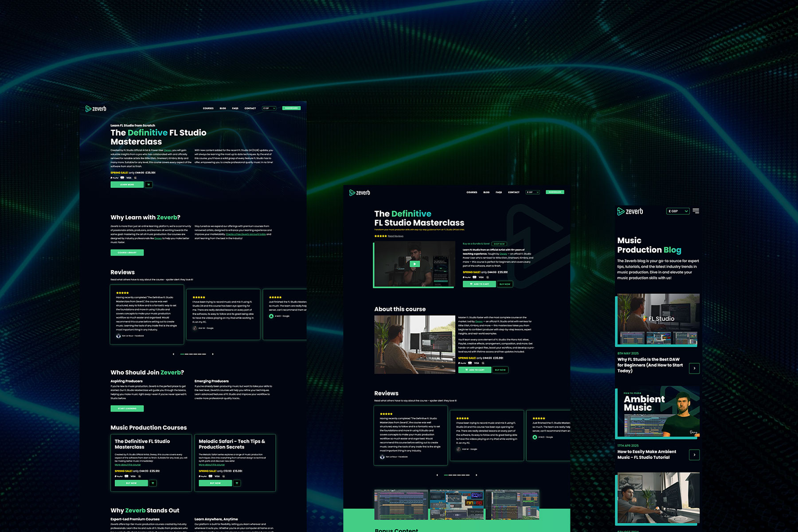
Task: Click the '17TH APR 2025' post date
Action: pyautogui.click(x=628, y=446)
